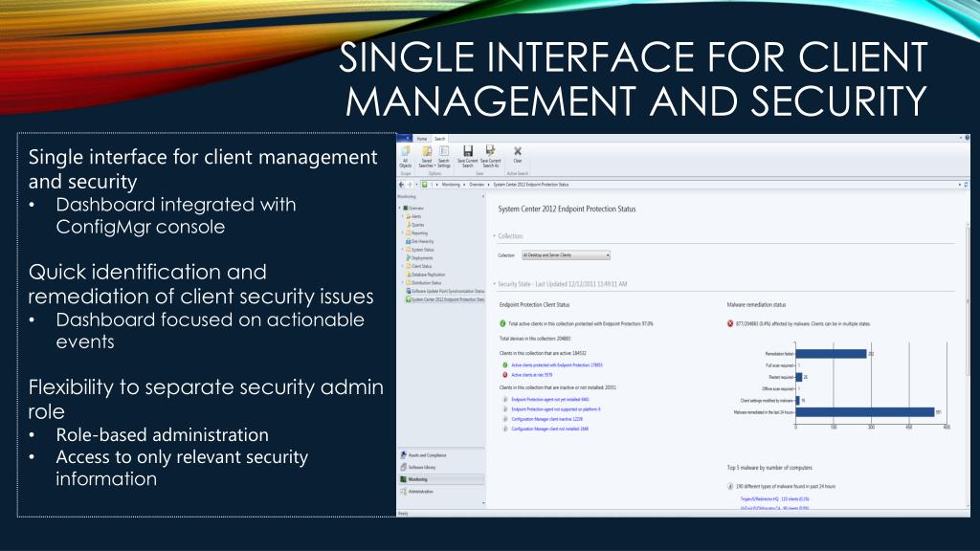Expand the Reporting tree node

403,233
